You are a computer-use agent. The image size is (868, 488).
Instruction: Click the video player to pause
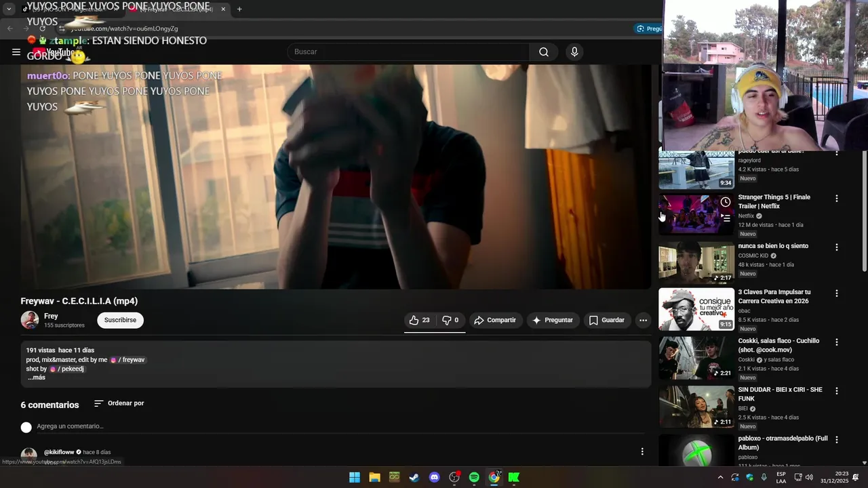[x=336, y=176]
